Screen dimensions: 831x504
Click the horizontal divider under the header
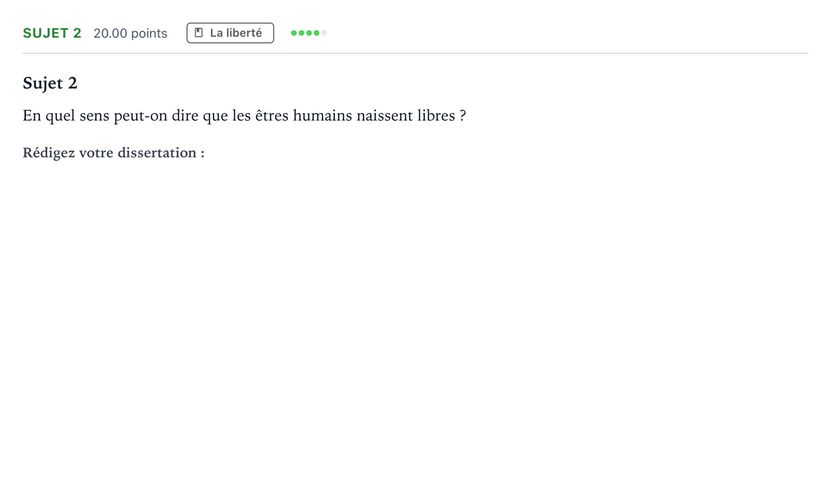[x=415, y=53]
